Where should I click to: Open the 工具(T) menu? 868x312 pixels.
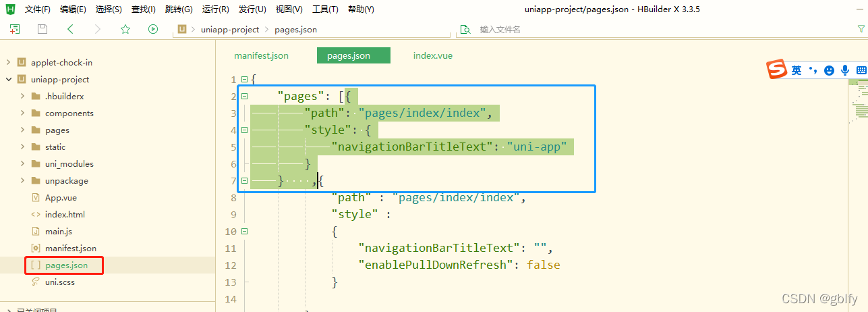tap(325, 9)
